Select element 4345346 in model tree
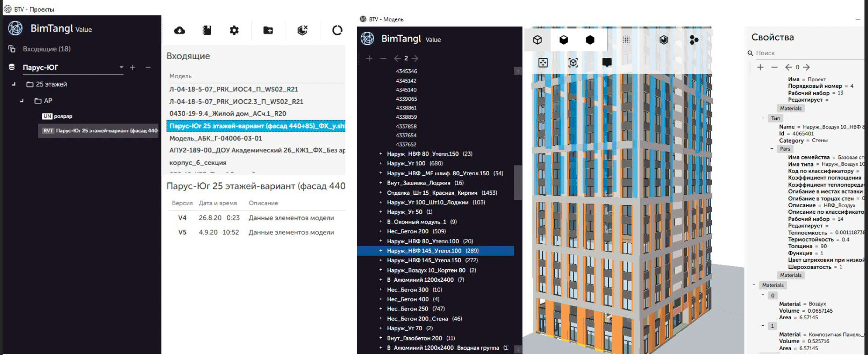This screenshot has width=868, height=355. [x=406, y=71]
